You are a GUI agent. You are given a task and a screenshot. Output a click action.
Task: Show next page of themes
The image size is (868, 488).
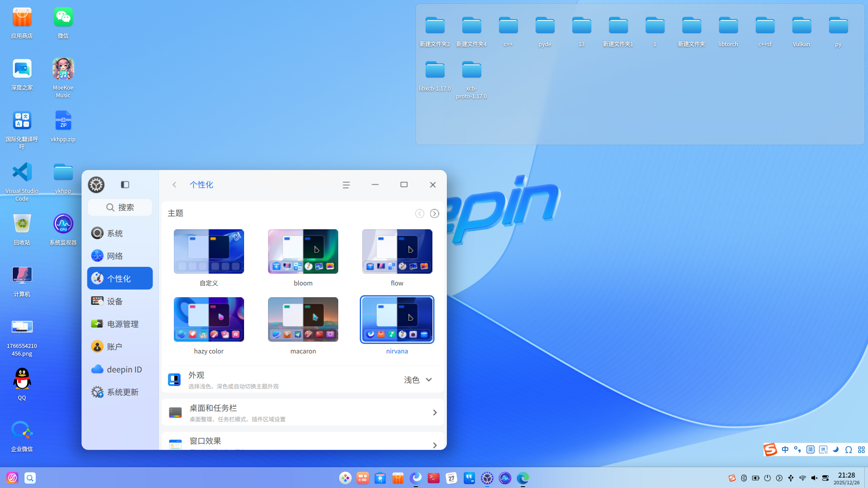434,213
